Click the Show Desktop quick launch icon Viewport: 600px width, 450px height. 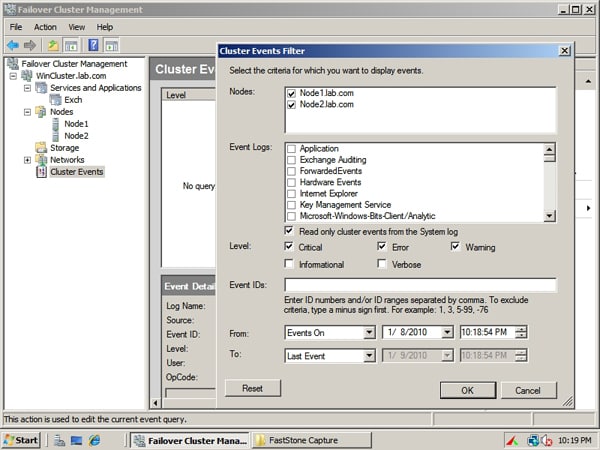click(77, 441)
